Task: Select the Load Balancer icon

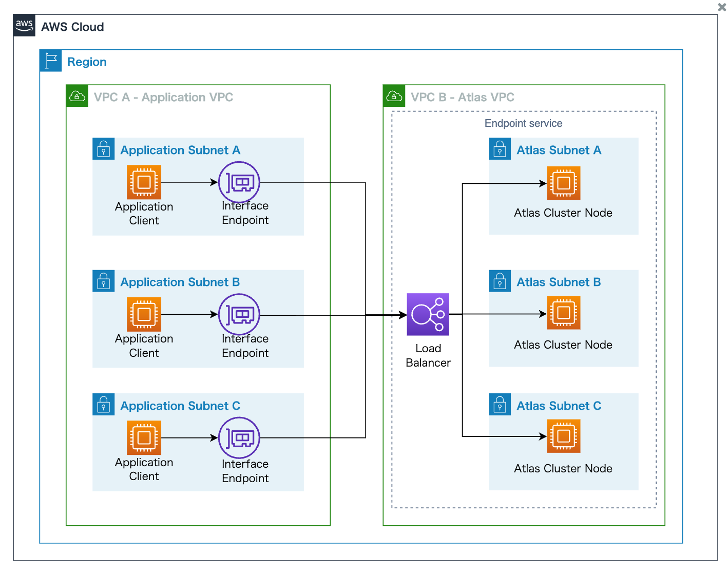Action: [428, 314]
